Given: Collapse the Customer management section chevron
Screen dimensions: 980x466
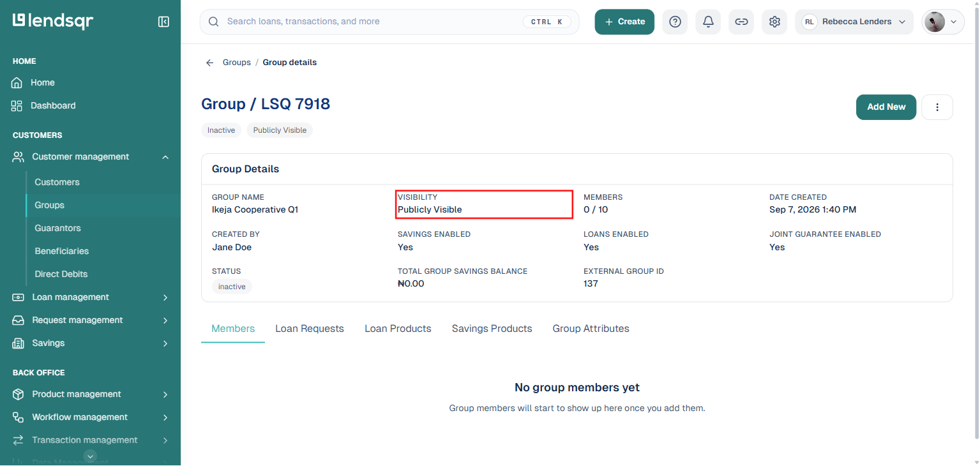Looking at the screenshot, I should [x=165, y=157].
